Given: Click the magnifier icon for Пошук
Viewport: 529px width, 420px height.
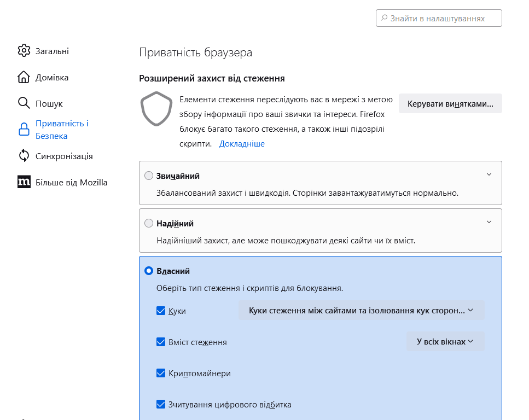Looking at the screenshot, I should point(24,103).
